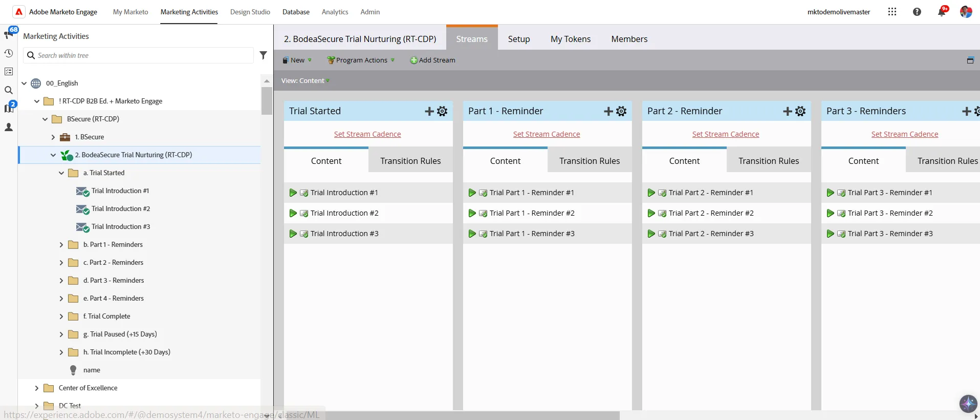Open the app switcher grid icon
Image resolution: width=980 pixels, height=420 pixels.
click(892, 12)
